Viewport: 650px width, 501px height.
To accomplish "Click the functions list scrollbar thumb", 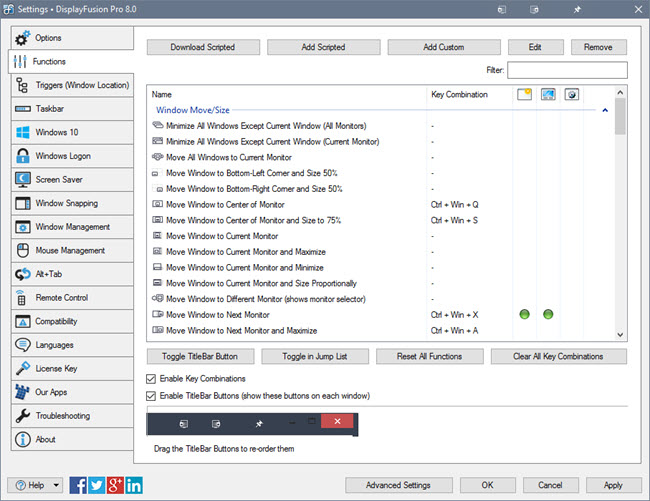I will coord(620,116).
